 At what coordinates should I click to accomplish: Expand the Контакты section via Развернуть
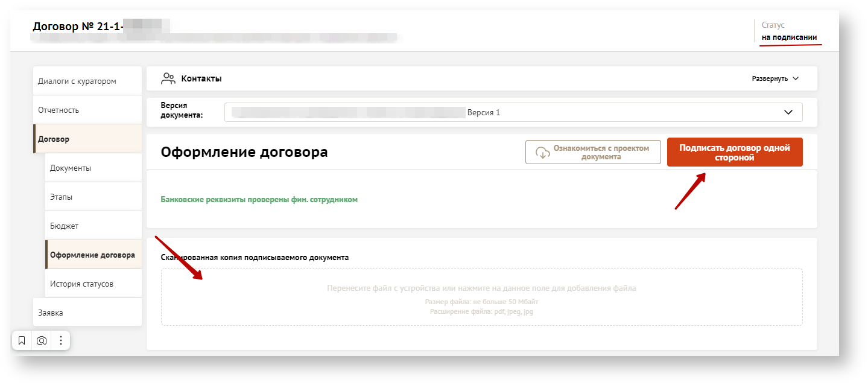775,78
